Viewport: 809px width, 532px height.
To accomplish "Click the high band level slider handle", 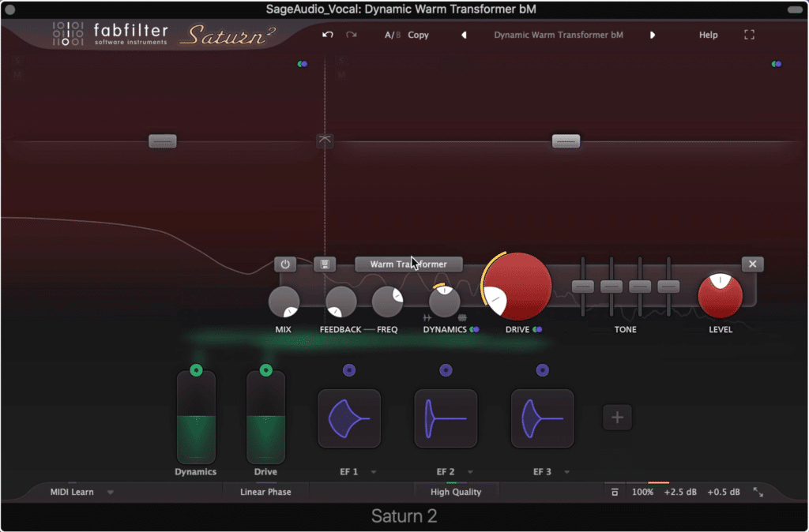I will 566,140.
